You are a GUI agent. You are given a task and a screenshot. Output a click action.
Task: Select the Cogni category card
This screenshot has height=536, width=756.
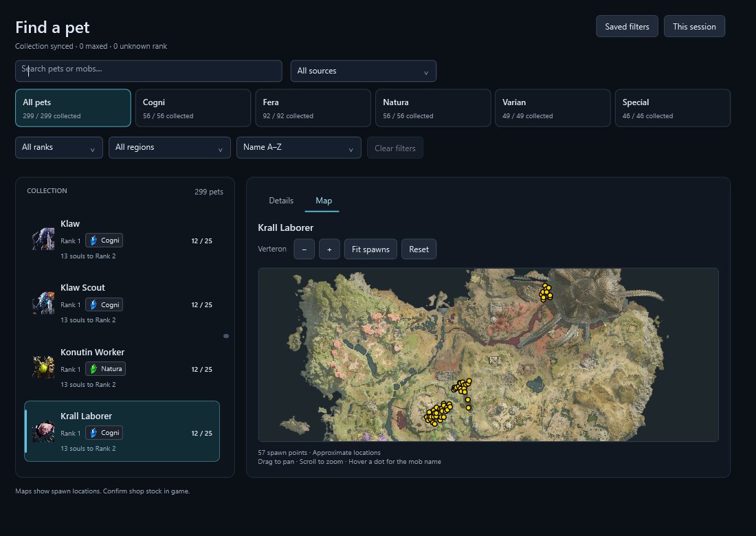click(193, 108)
